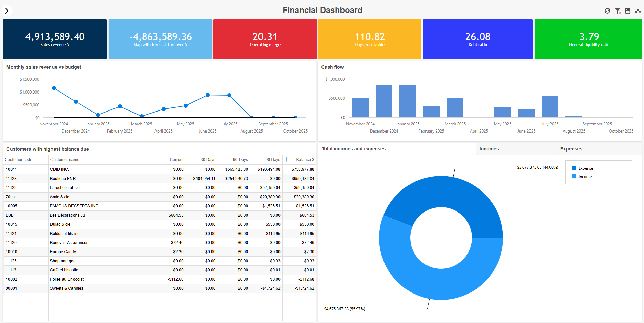Screen dimensions: 644x323
Task: Click the July 2025 cash flow bar
Action: pos(550,106)
